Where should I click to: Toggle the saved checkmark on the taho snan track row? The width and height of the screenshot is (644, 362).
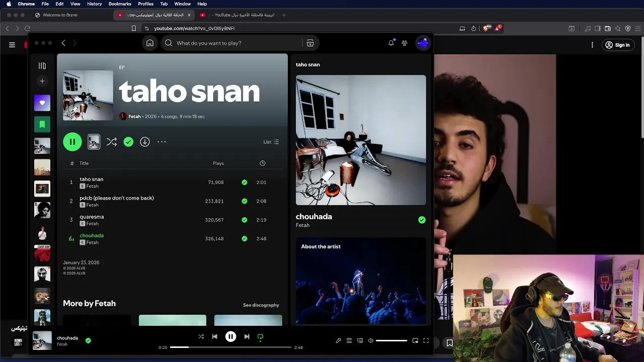[x=245, y=183]
